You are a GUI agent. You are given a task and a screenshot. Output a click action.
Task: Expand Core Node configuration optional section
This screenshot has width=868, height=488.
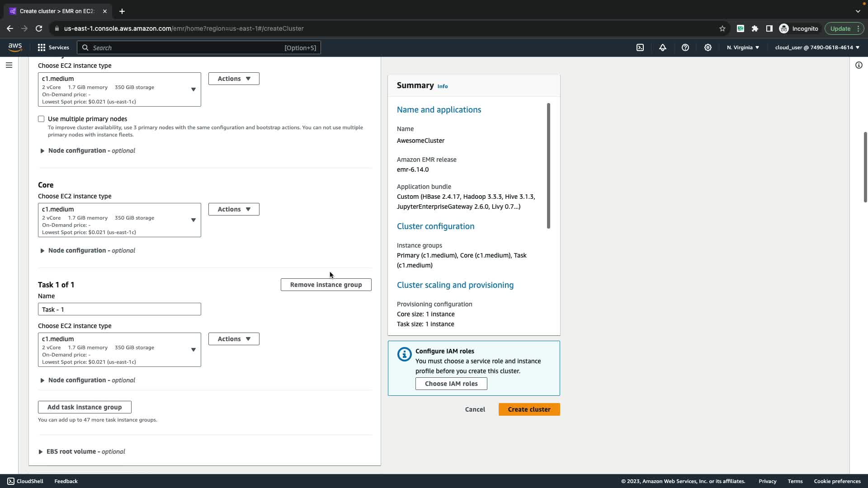(91, 250)
